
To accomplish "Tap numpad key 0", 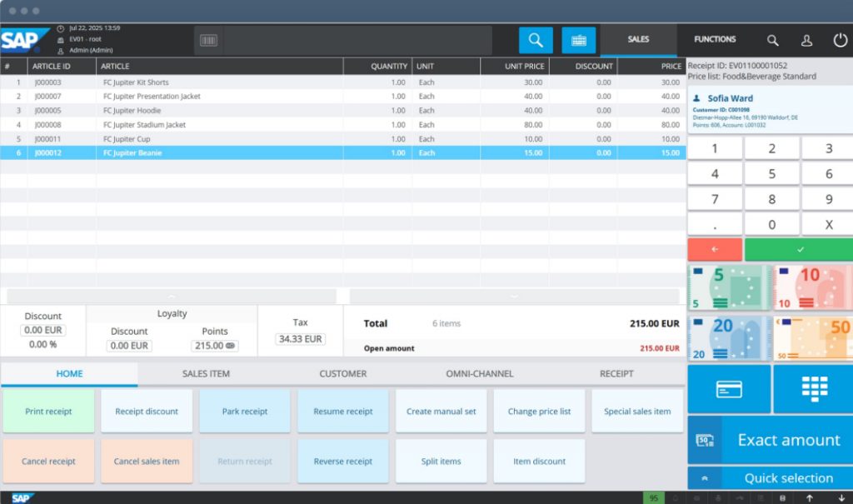I will [772, 224].
